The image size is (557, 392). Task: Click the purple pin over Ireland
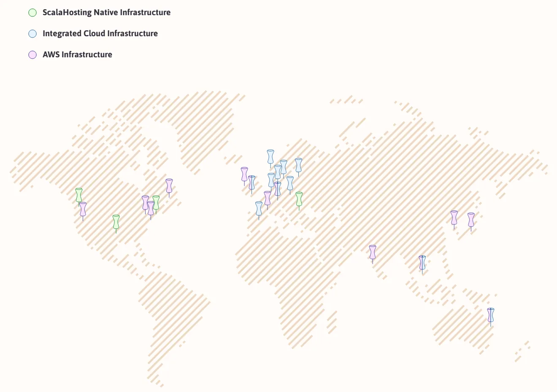coord(244,175)
